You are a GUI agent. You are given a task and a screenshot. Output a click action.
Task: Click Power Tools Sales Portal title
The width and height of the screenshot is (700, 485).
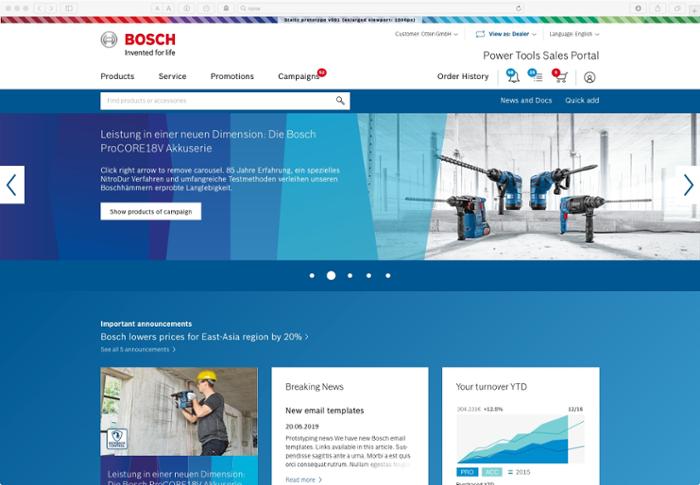tap(541, 56)
